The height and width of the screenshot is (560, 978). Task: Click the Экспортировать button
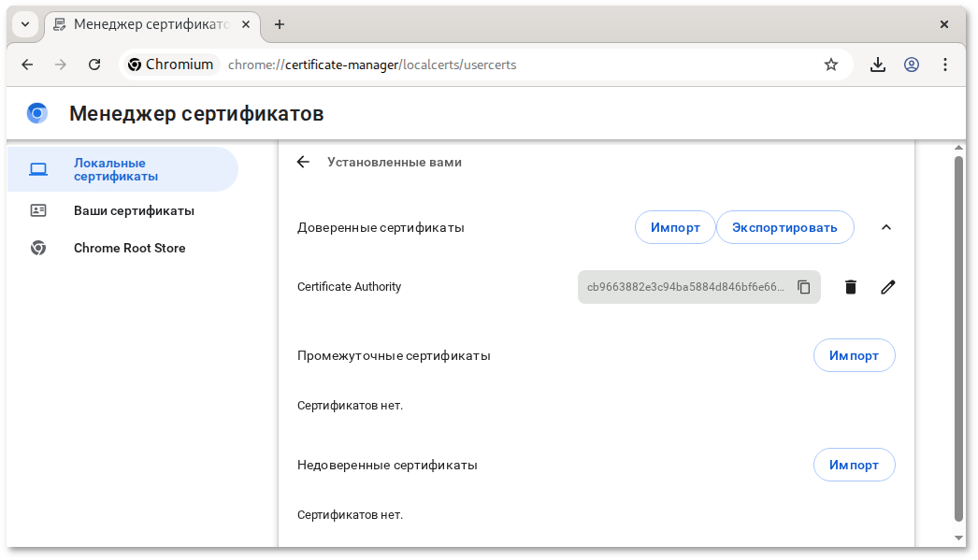coord(784,227)
